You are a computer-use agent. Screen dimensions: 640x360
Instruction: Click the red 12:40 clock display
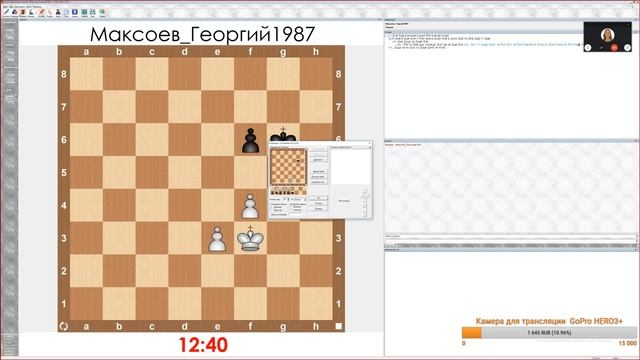point(203,345)
